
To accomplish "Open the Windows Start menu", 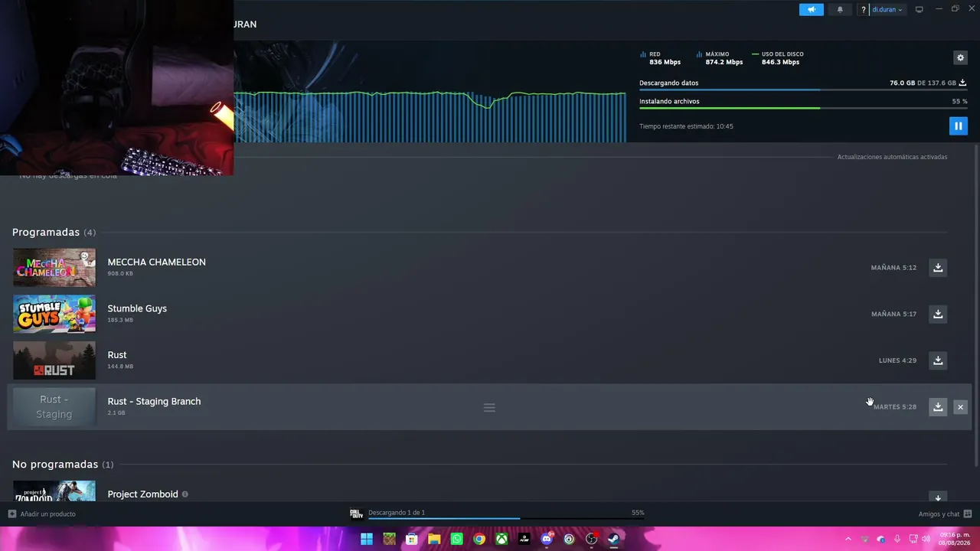I will [367, 539].
